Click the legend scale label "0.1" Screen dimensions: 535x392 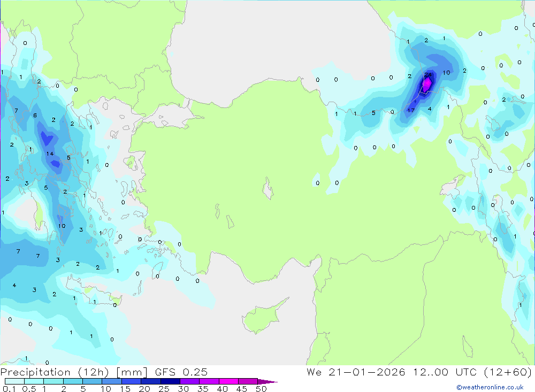point(9,389)
